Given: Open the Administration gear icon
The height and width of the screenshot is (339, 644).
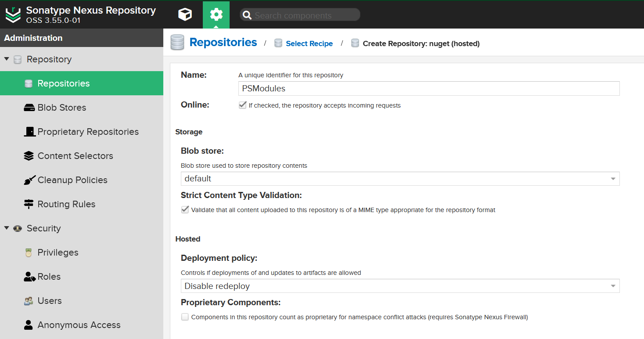Looking at the screenshot, I should 216,15.
